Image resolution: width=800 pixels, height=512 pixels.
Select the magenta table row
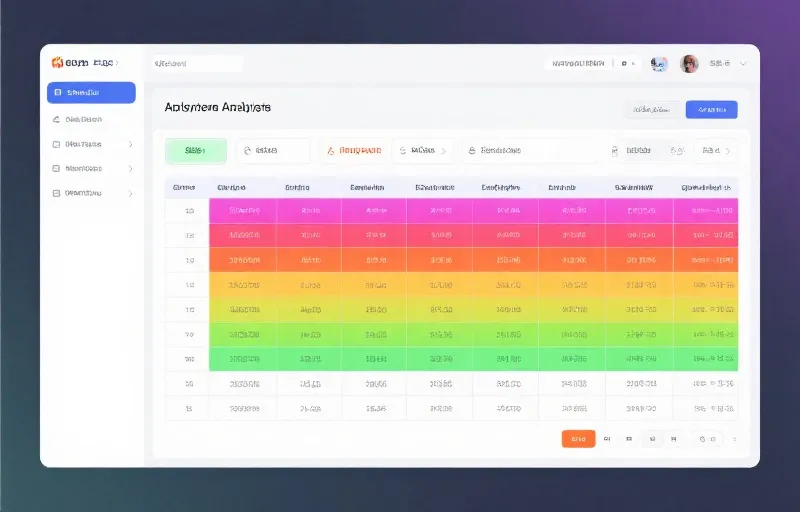(x=452, y=211)
